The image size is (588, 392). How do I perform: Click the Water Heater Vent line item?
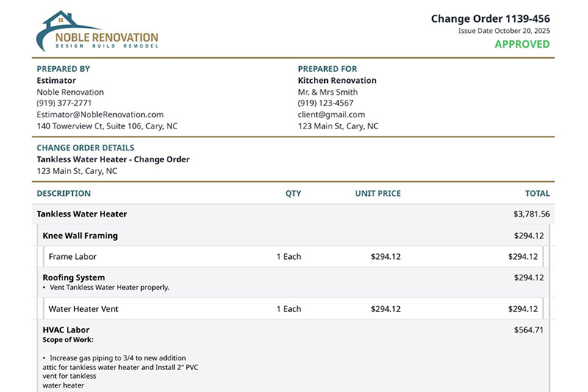coord(83,309)
